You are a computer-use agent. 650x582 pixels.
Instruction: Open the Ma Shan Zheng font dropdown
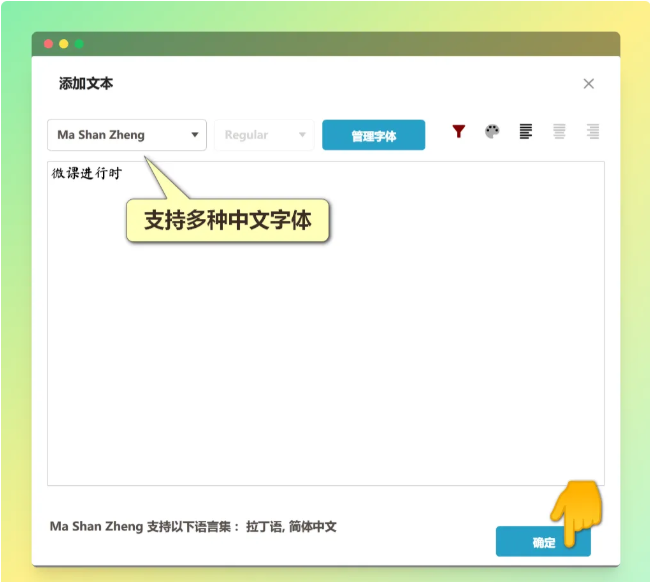pos(127,135)
